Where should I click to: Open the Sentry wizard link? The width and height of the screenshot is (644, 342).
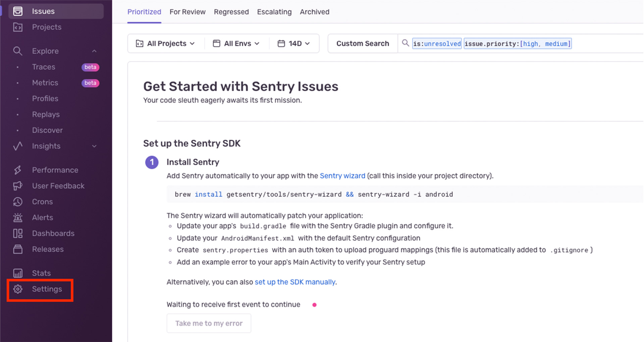pos(342,176)
